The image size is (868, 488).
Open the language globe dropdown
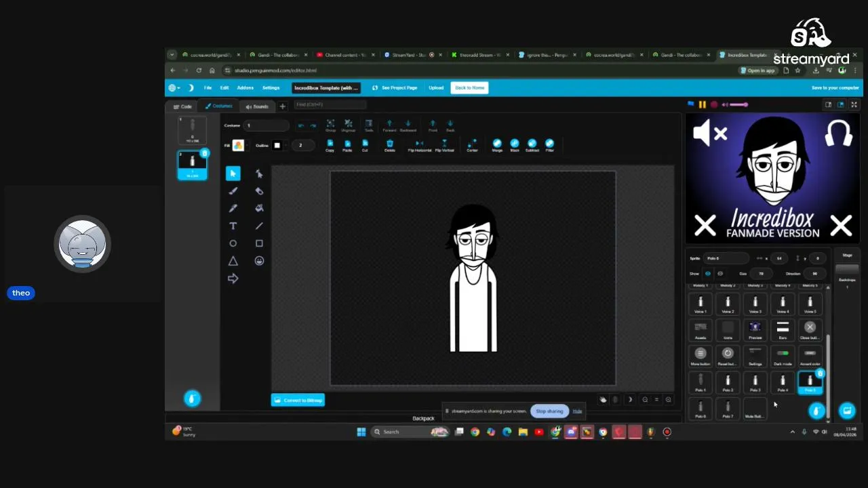[x=174, y=87]
